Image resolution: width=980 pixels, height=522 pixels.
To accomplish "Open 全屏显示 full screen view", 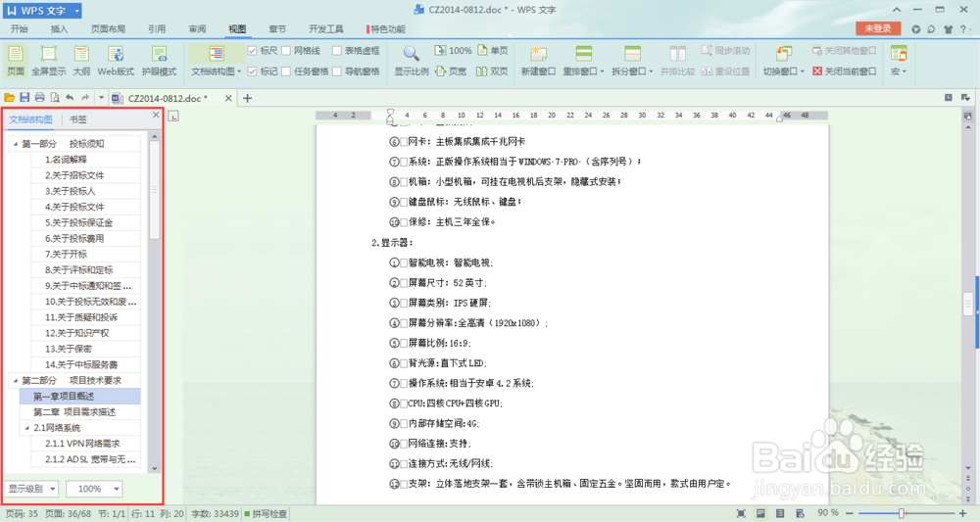I will 48,61.
